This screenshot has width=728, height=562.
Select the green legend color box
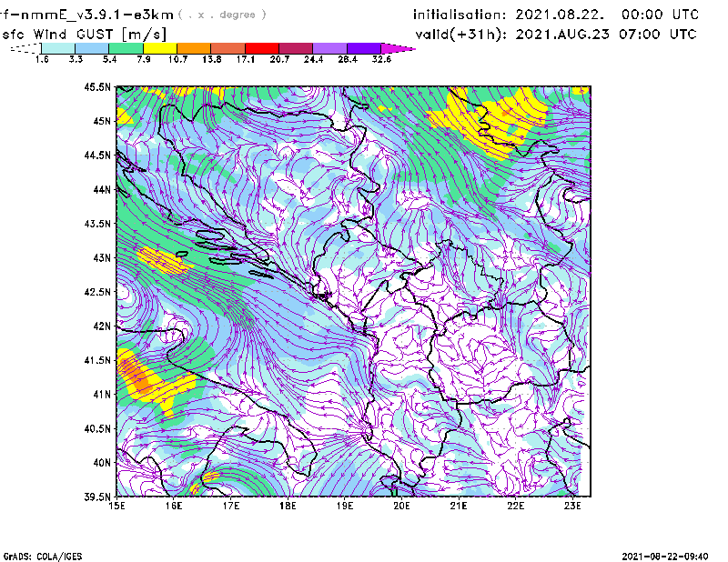pyautogui.click(x=125, y=47)
